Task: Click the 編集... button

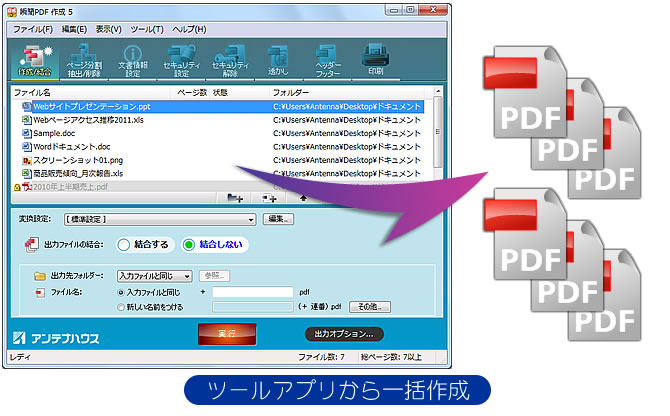Action: (x=279, y=219)
